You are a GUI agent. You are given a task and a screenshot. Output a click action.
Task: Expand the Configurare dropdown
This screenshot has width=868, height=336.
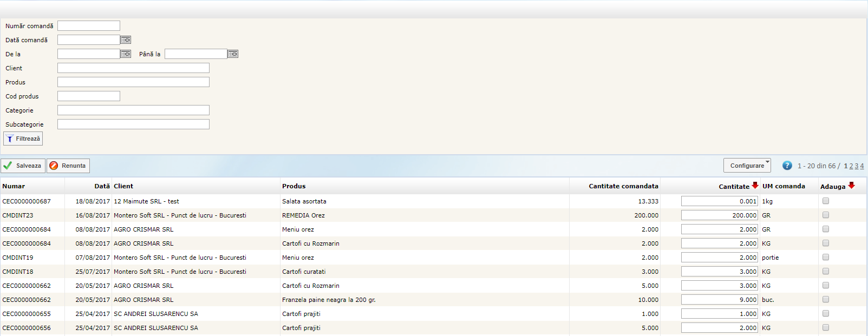coord(747,166)
